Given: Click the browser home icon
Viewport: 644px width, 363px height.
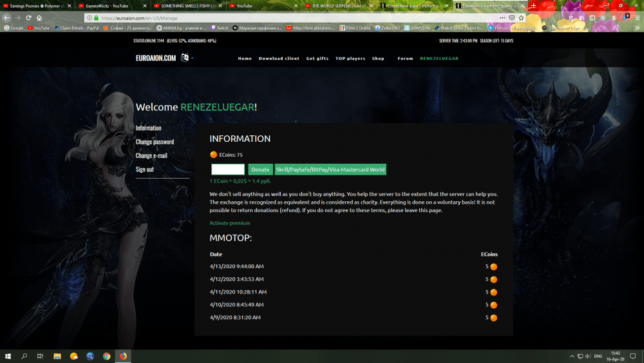Looking at the screenshot, I should (39, 18).
